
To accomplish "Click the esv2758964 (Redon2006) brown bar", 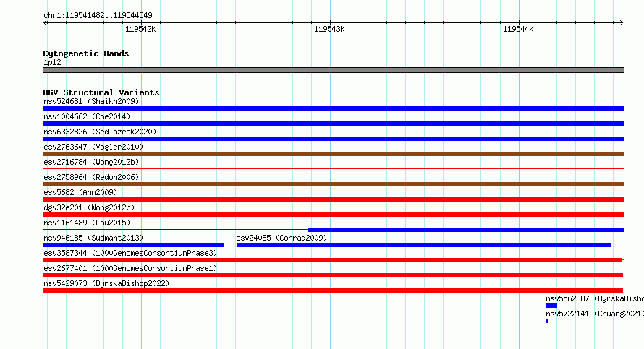I will [x=333, y=184].
